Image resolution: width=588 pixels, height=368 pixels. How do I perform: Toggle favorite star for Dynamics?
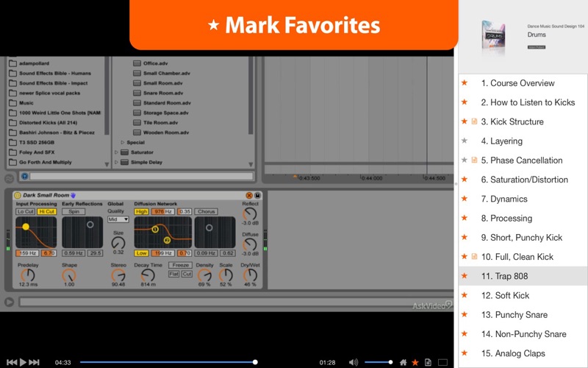coord(465,199)
